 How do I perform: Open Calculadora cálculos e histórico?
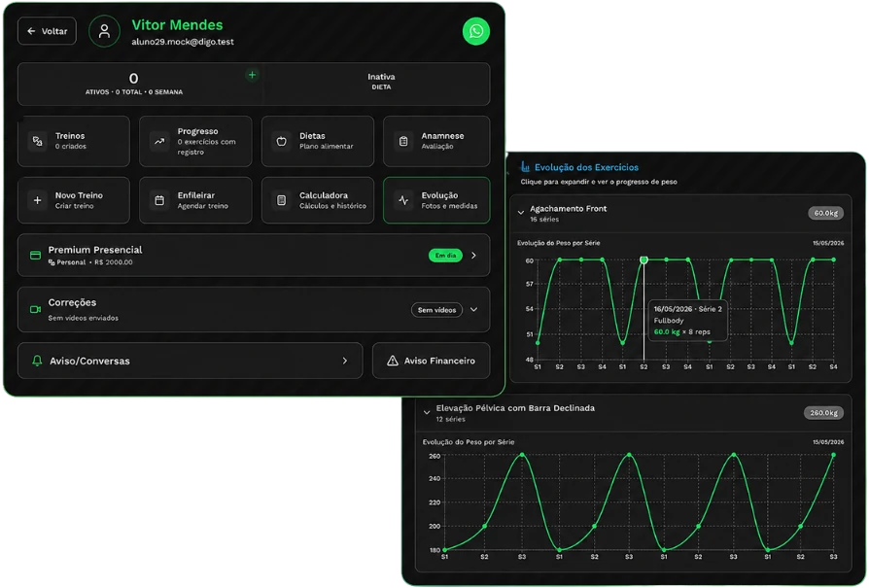(318, 200)
